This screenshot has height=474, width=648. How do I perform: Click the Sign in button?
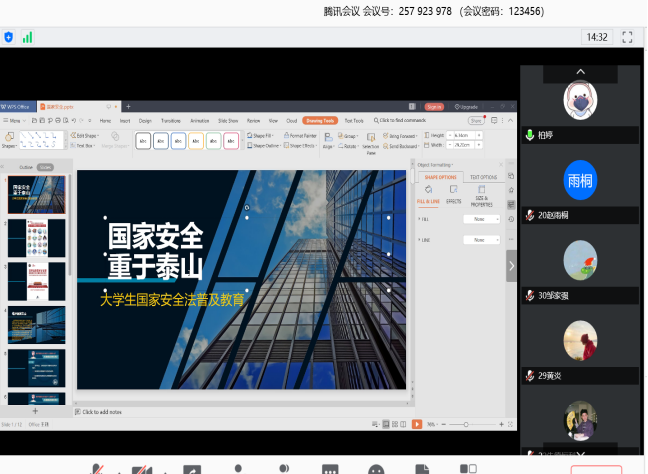[x=434, y=106]
